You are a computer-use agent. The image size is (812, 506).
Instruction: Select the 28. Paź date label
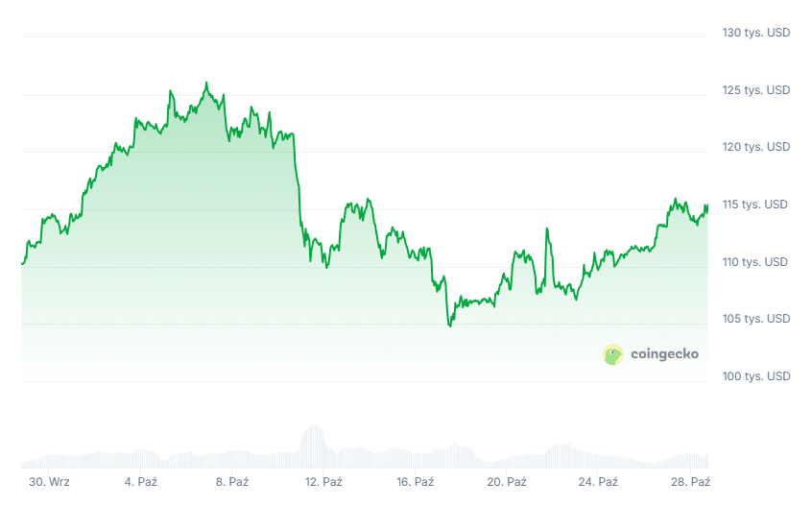click(691, 482)
